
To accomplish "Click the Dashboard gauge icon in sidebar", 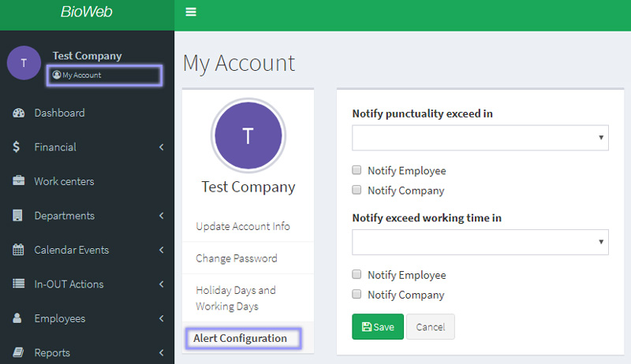I will (19, 113).
